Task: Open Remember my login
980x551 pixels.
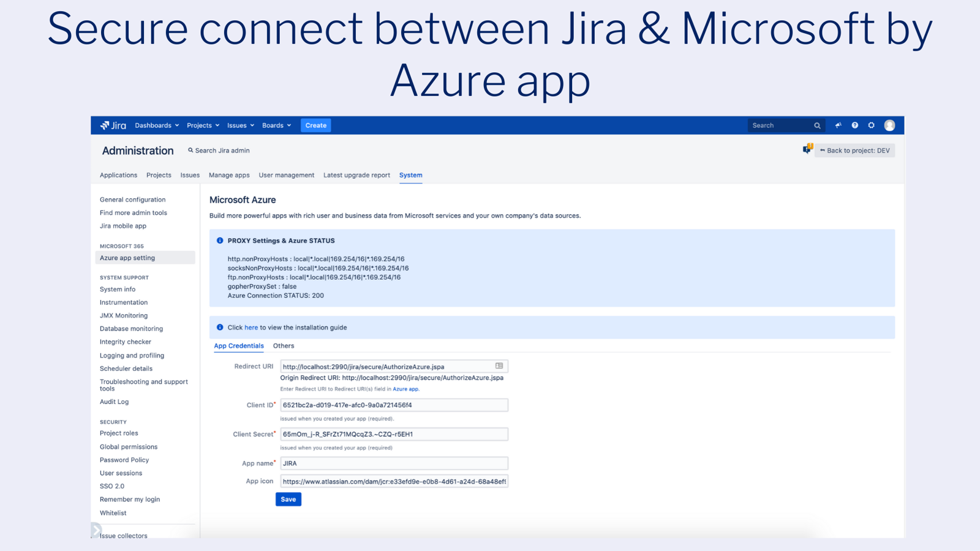Action: 130,500
